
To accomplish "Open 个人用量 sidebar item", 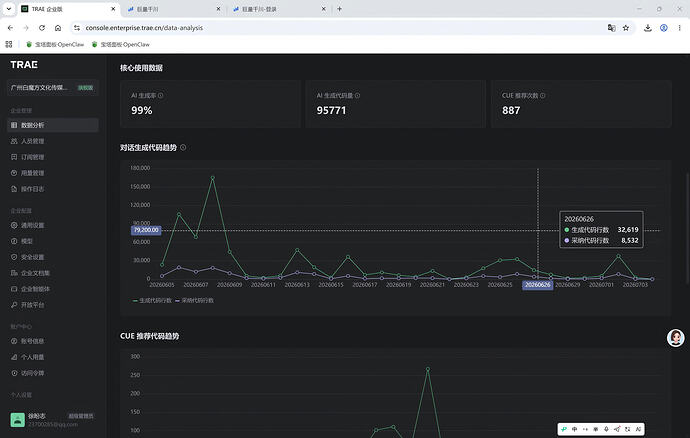I will click(x=53, y=357).
